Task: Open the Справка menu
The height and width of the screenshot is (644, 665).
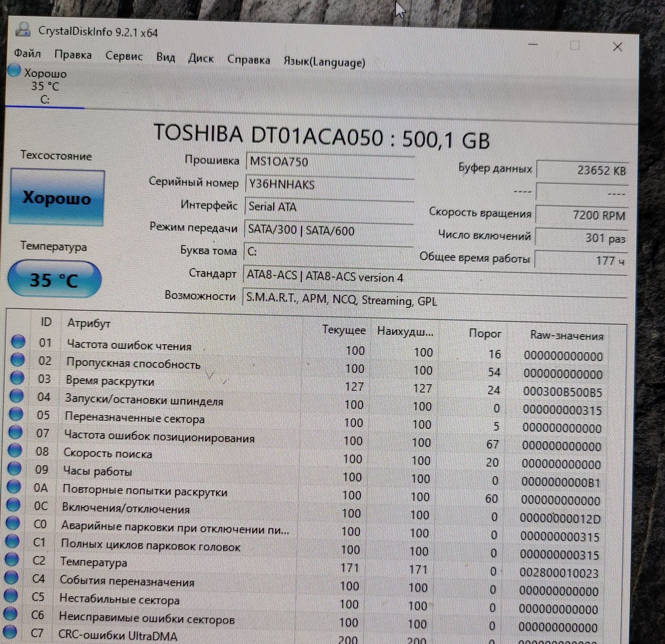Action: (x=248, y=60)
